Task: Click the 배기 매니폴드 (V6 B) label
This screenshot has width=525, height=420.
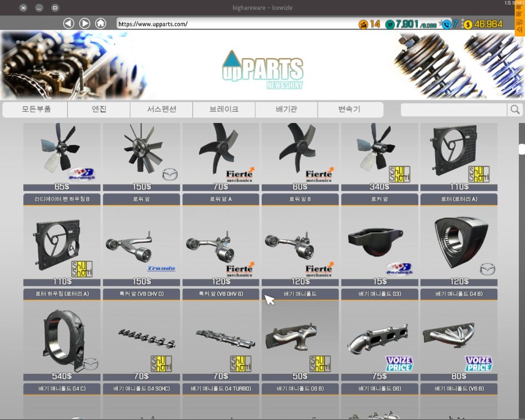Action: (x=458, y=388)
